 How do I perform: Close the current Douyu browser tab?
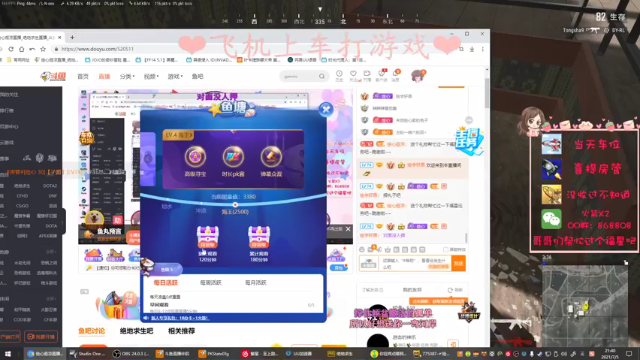click(60, 37)
